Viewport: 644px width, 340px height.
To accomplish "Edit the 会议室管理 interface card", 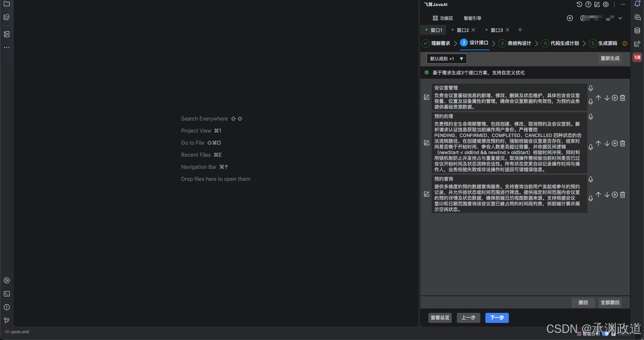I will [x=427, y=97].
